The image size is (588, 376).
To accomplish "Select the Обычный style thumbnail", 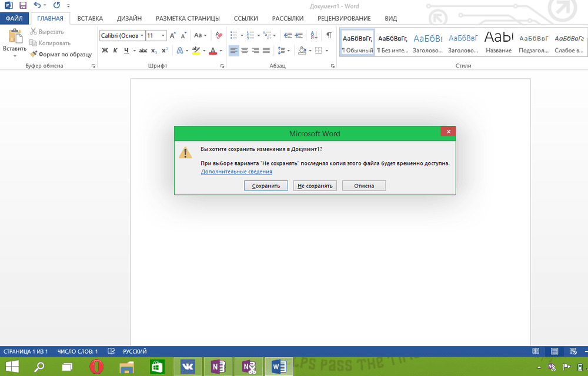I will [358, 43].
